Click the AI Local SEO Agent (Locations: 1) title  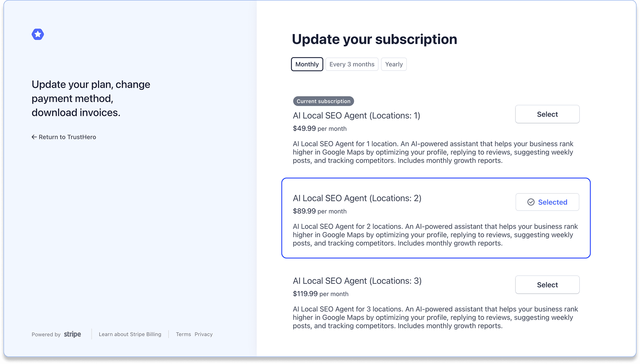[356, 115]
